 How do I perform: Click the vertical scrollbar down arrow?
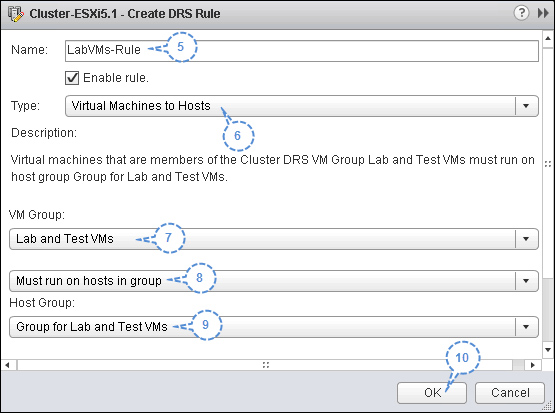pos(548,350)
